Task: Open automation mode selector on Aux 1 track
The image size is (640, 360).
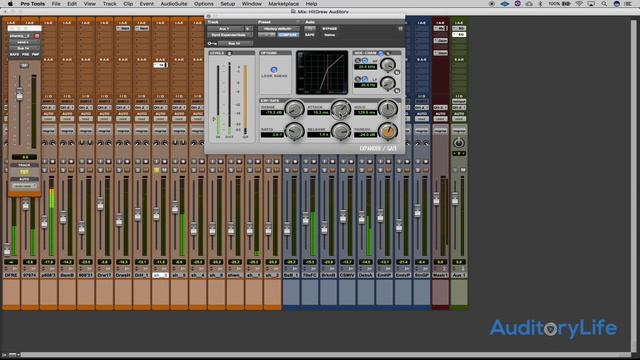Action: coord(459,119)
